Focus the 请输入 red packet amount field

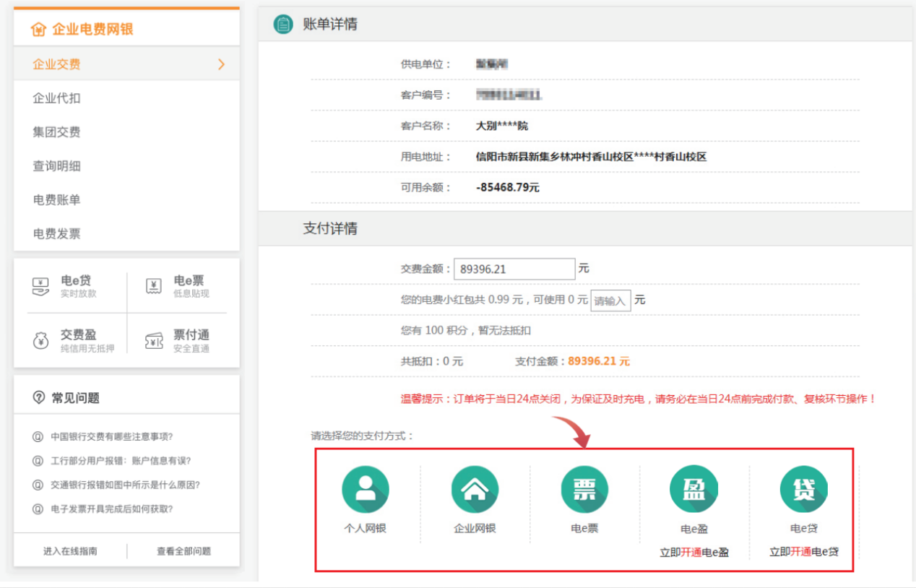click(x=611, y=301)
